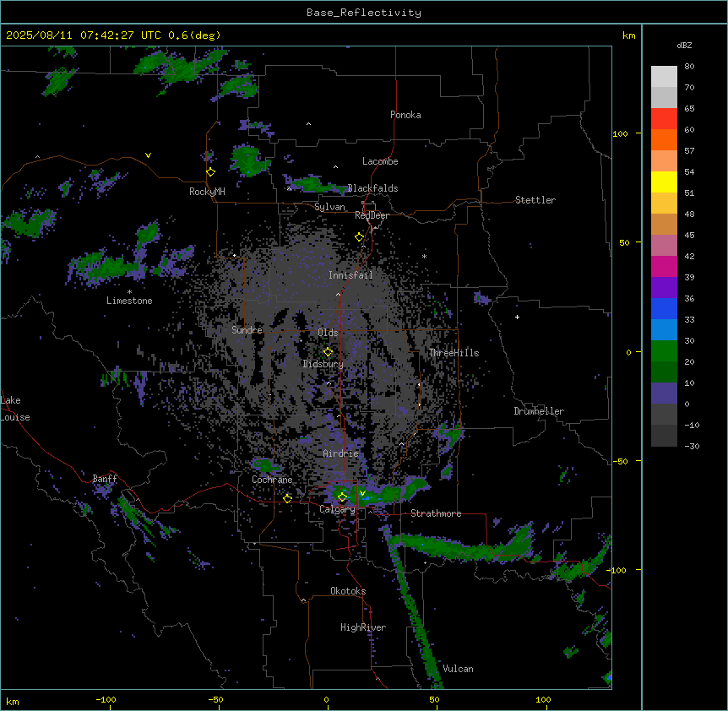Screen dimensions: 728x711
Task: Click the 80 value on the dBZ legend
Action: 689,67
